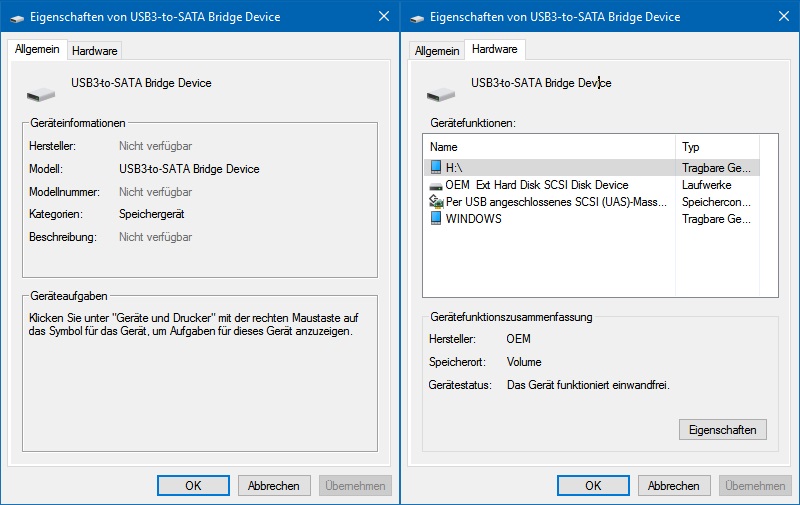Select the active Allgemein tab in left dialog
The image size is (800, 505).
pyautogui.click(x=38, y=50)
